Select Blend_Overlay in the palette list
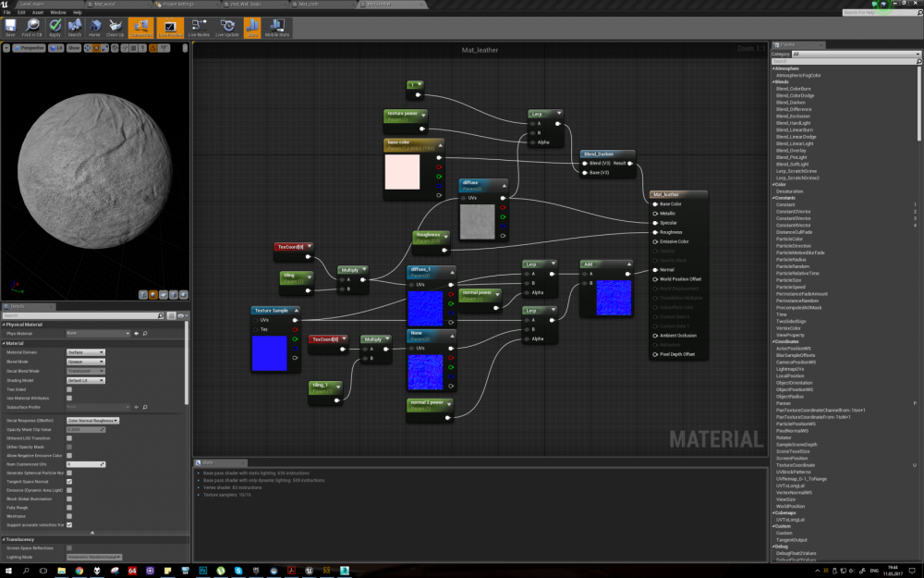The height and width of the screenshot is (578, 924). [791, 151]
